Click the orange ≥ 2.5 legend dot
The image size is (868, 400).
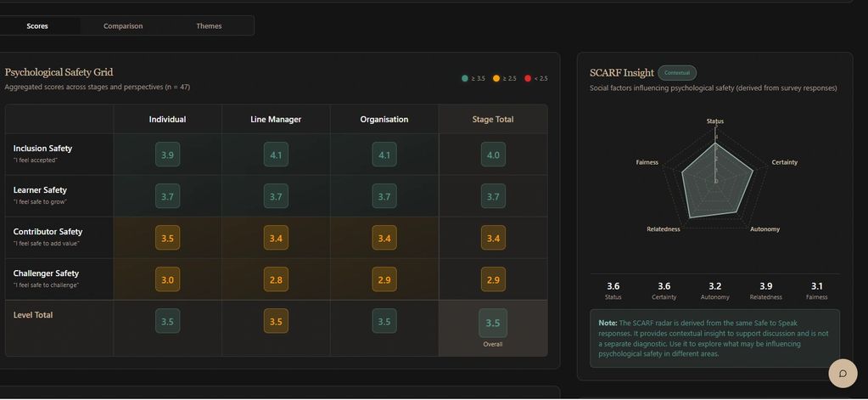pyautogui.click(x=496, y=79)
